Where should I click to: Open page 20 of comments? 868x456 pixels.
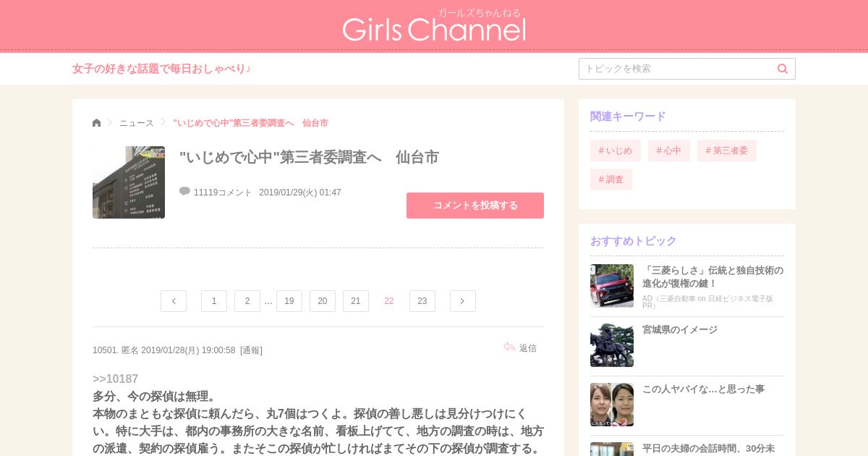pos(323,301)
